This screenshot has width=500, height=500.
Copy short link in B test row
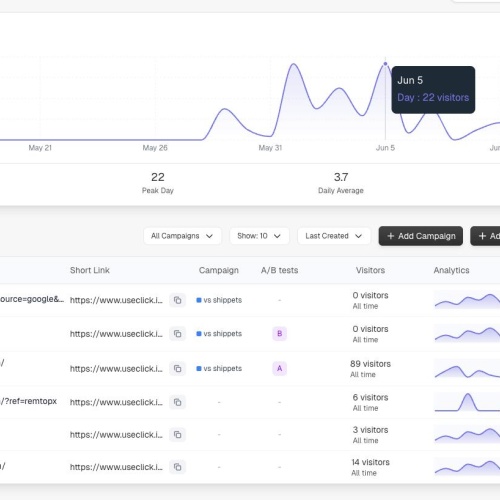(177, 334)
